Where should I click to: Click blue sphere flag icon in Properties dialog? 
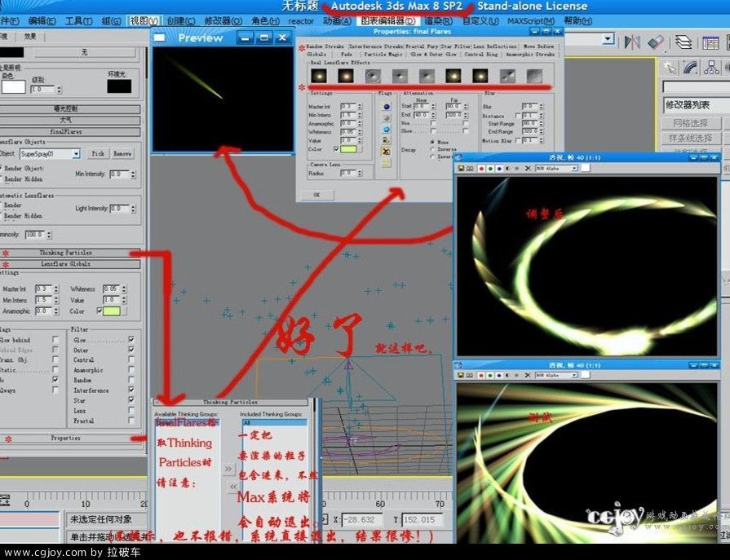point(387,107)
